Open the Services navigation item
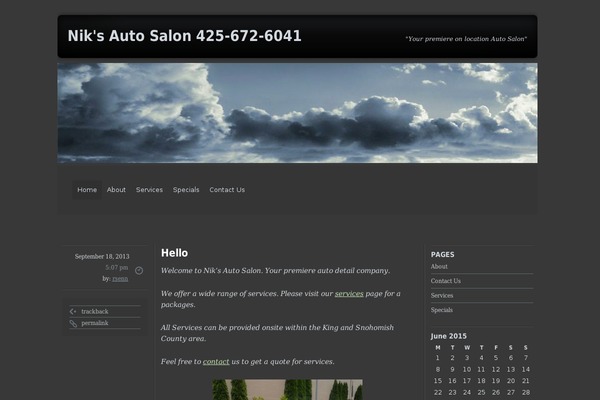Screen dimensions: 600x400 [x=149, y=190]
